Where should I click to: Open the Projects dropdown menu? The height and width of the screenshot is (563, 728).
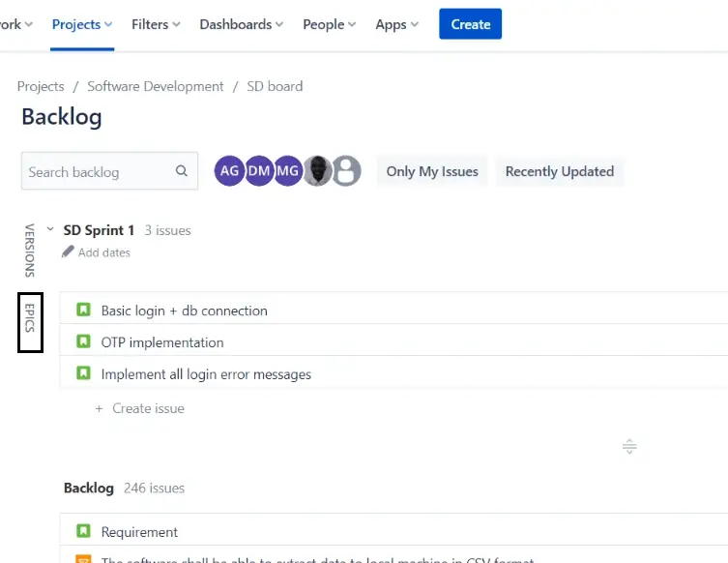81,24
